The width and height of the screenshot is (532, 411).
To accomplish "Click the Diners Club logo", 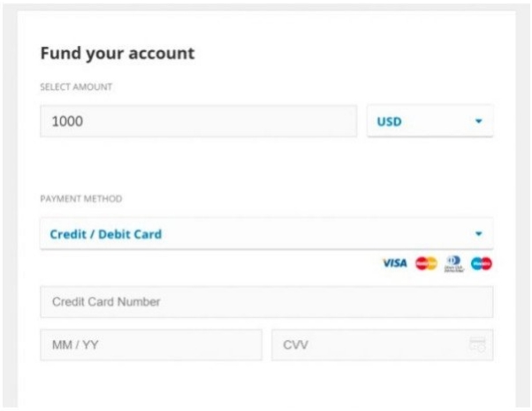I will [454, 263].
